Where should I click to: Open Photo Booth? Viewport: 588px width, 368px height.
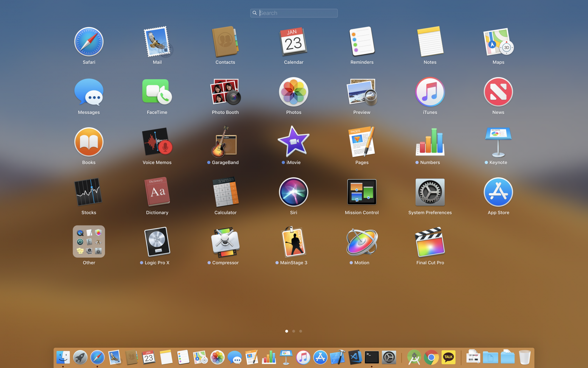pyautogui.click(x=225, y=92)
